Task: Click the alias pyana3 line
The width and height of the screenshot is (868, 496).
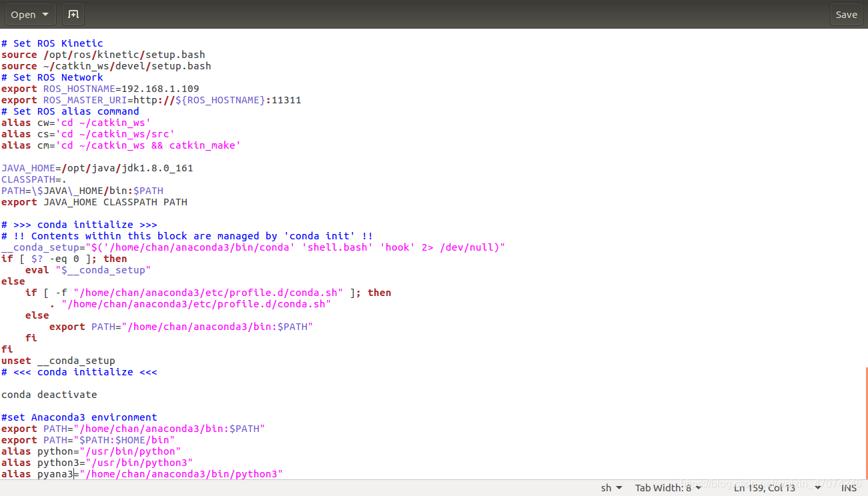Action: click(x=142, y=474)
